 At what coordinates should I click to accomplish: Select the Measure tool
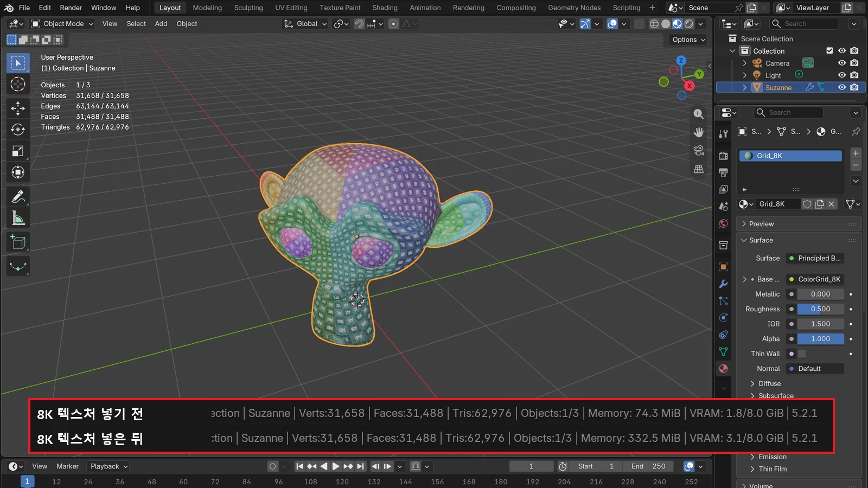click(x=18, y=219)
